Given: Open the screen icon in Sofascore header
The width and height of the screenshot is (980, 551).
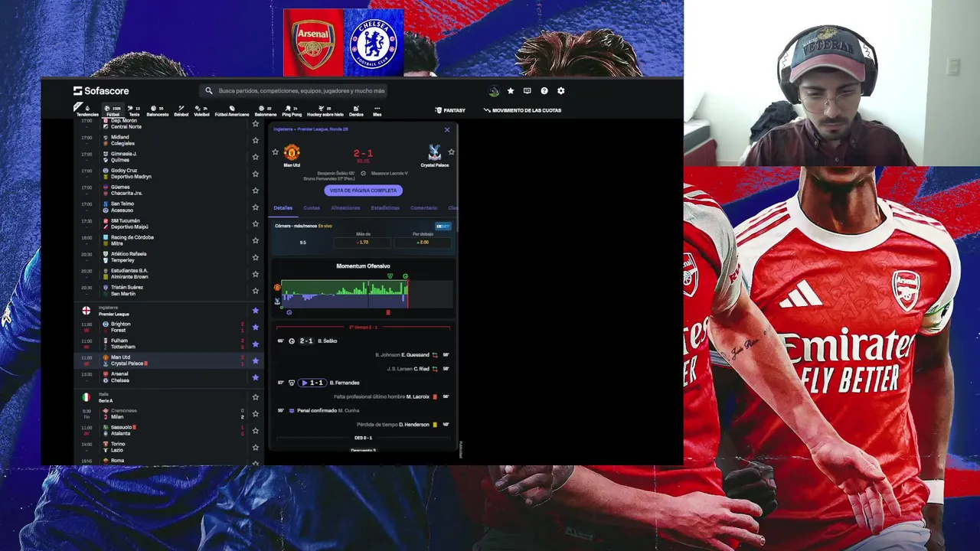Looking at the screenshot, I should (x=528, y=91).
